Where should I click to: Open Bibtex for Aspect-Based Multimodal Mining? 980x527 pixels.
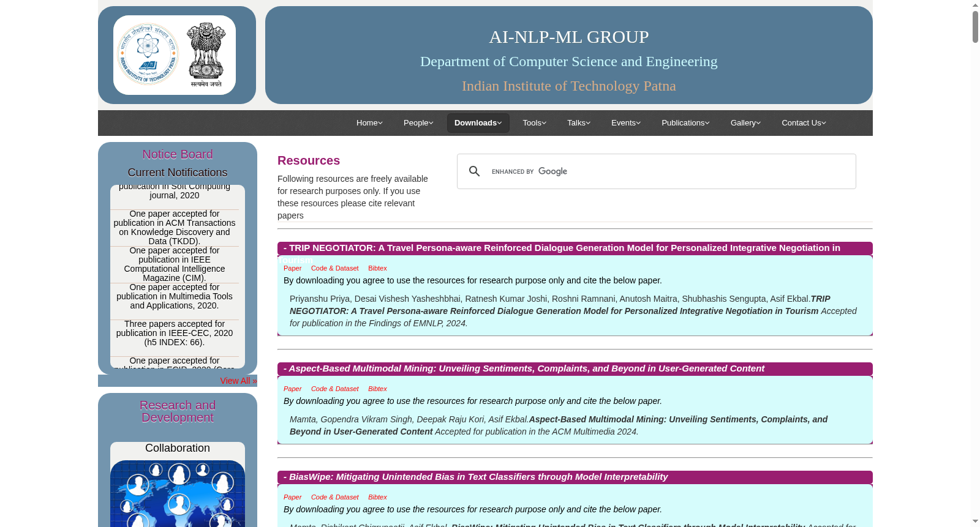pyautogui.click(x=377, y=389)
